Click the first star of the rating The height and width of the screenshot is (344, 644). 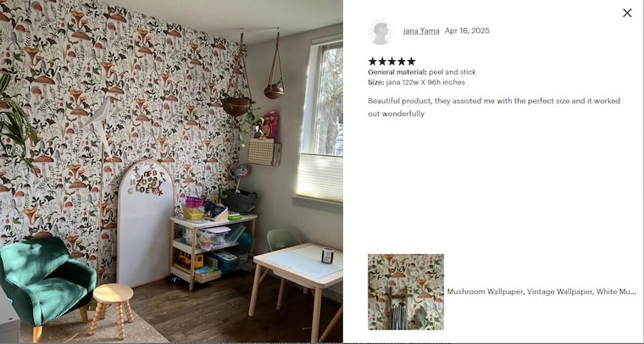(373, 62)
